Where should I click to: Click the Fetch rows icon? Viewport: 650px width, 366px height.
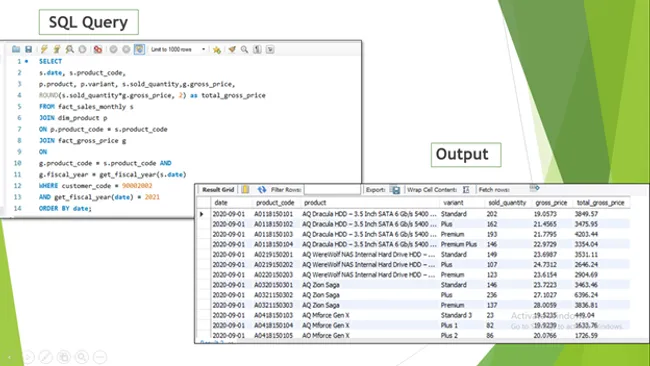pos(534,188)
